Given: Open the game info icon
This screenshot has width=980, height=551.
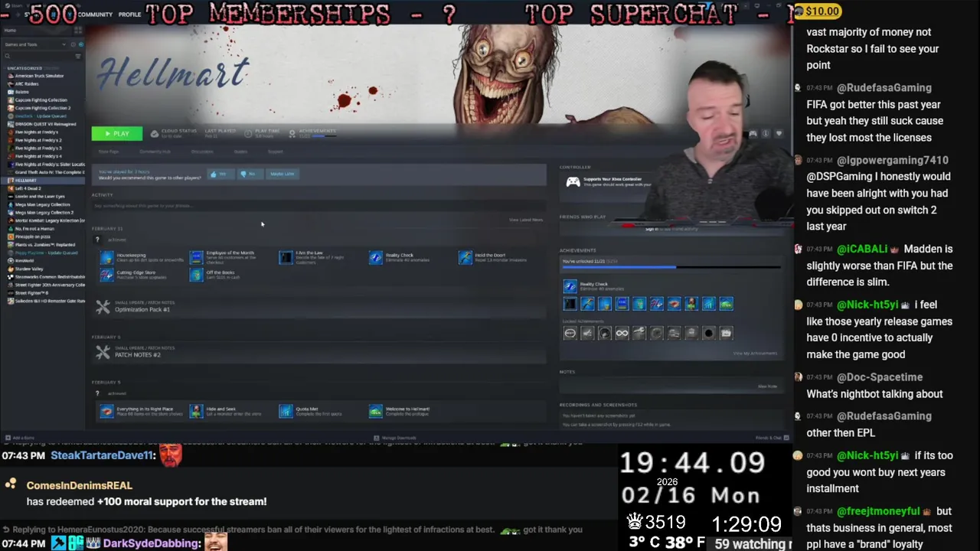Looking at the screenshot, I should pyautogui.click(x=766, y=134).
